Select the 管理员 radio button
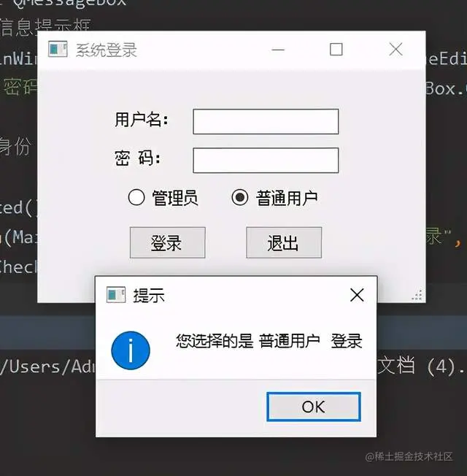This screenshot has height=476, width=467. click(x=136, y=198)
